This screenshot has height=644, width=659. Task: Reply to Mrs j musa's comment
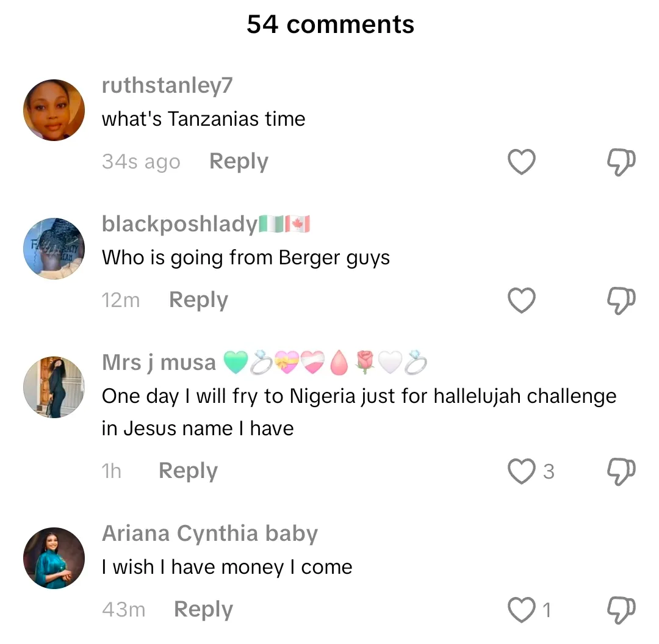(188, 471)
